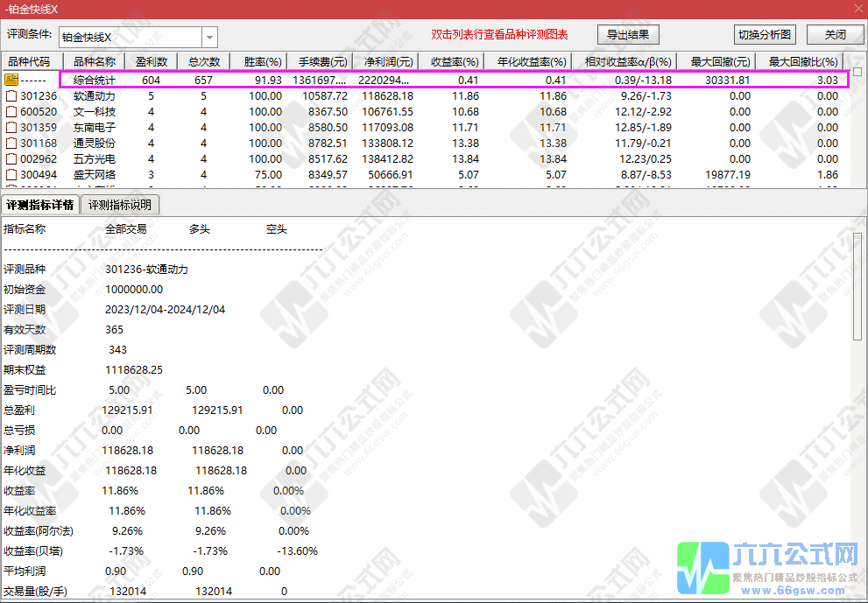Screen dimensions: 868x603
Task: Open the 评测条件 dropdown list
Action: click(x=208, y=35)
